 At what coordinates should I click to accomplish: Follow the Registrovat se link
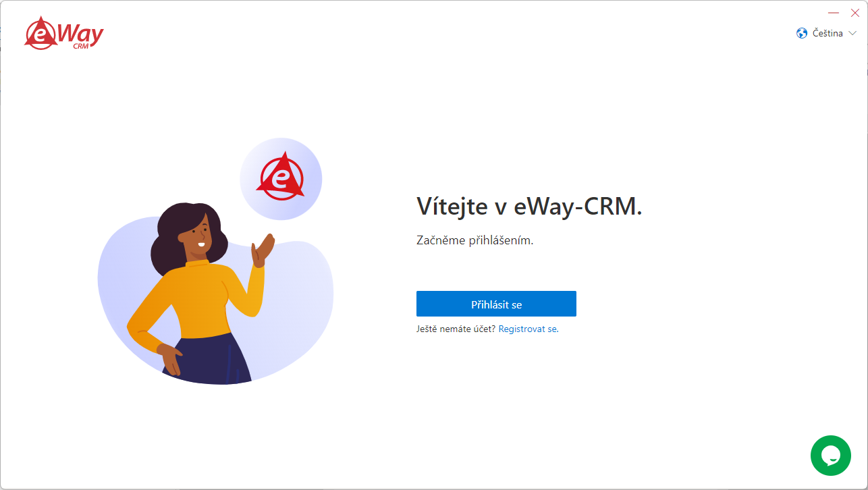coord(528,329)
